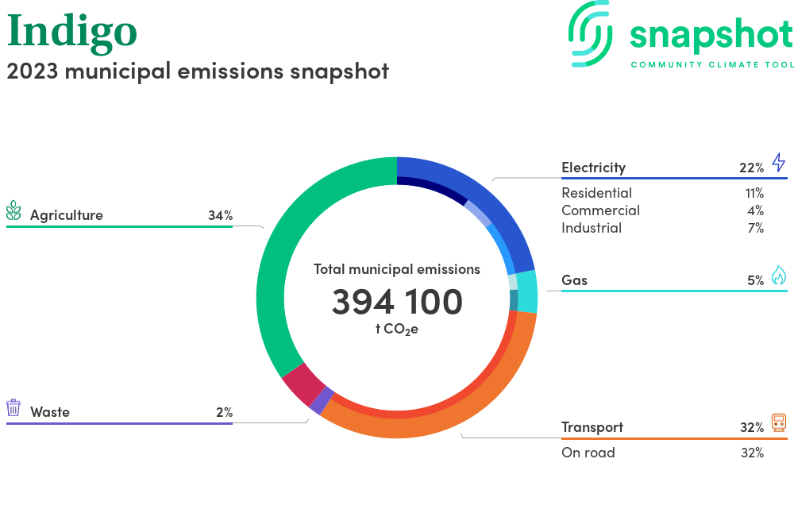This screenshot has width=794, height=532.
Task: Select the Industrial electricity row
Action: pos(661,228)
